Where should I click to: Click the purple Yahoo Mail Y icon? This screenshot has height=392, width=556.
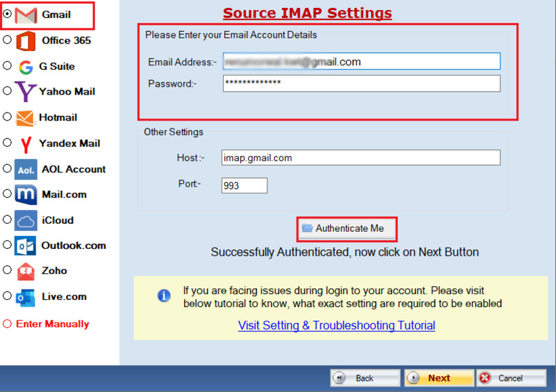(26, 91)
